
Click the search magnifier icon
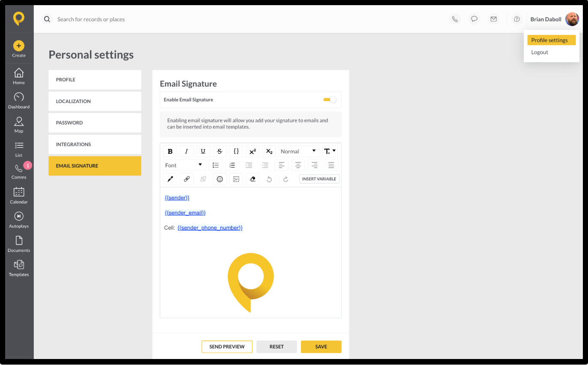47,19
